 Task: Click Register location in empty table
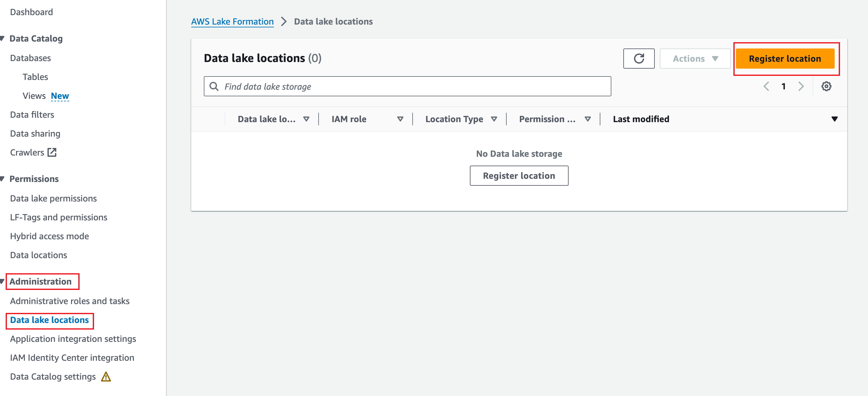(x=519, y=175)
